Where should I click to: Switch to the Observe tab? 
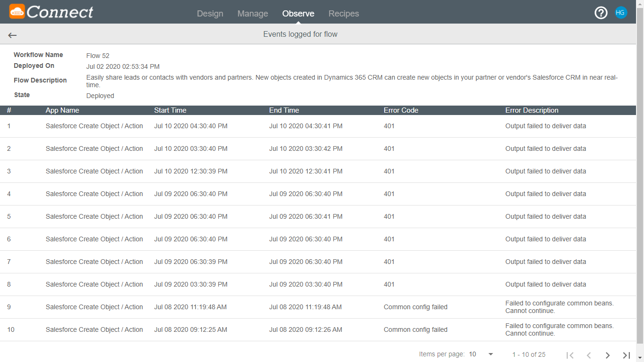click(x=298, y=14)
